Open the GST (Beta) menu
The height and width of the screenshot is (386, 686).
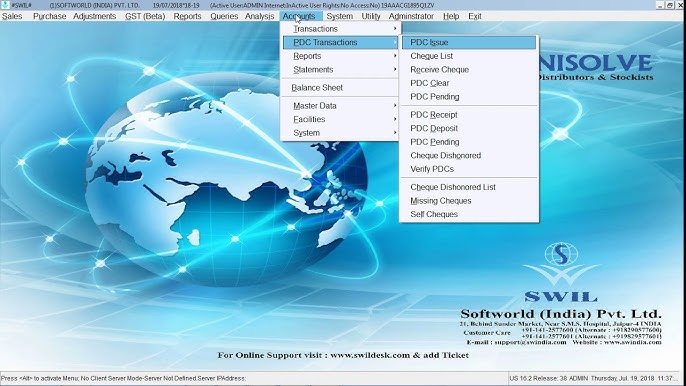[x=145, y=16]
